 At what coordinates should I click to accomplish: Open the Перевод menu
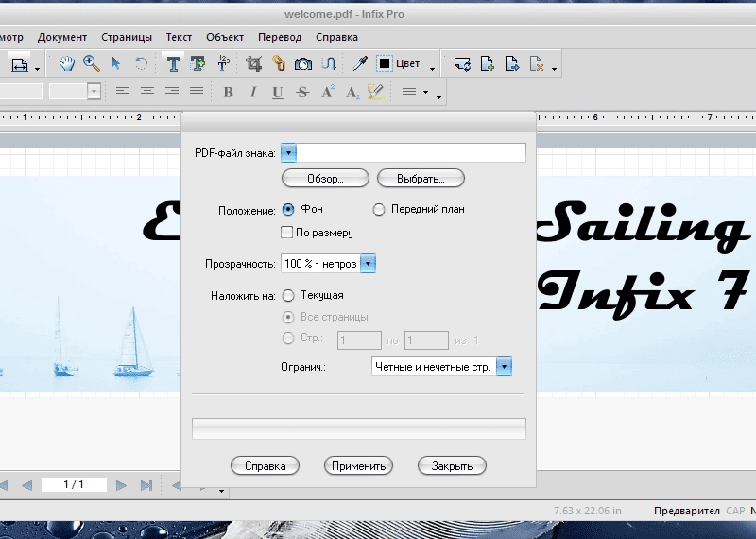280,37
